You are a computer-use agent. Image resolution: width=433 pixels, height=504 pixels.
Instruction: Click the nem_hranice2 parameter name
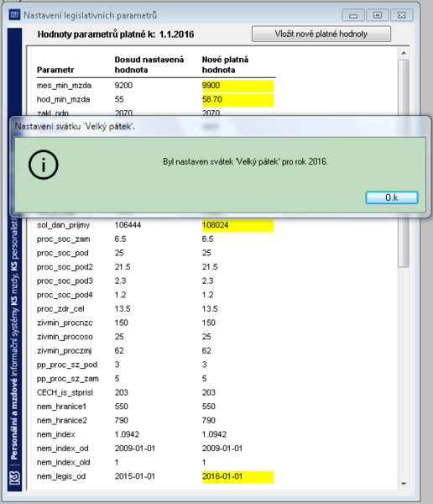(61, 421)
